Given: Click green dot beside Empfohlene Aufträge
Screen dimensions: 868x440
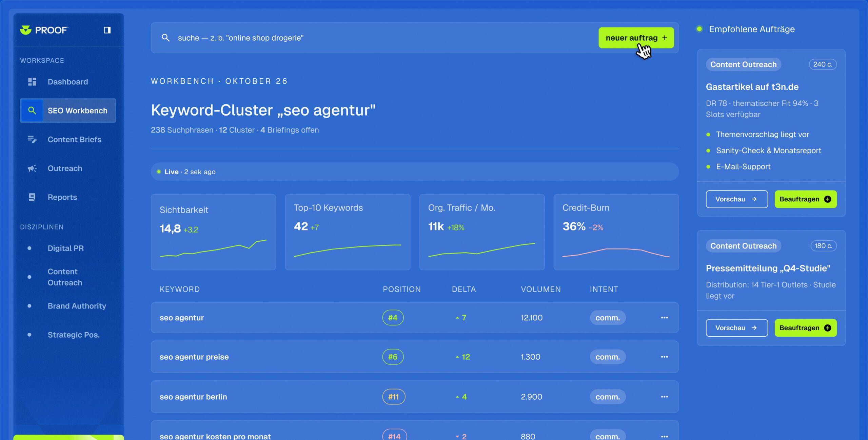Looking at the screenshot, I should click(x=699, y=29).
